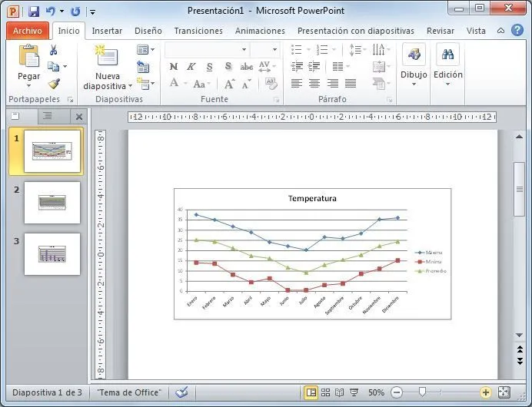Open the Section dropdown in Diapositivas

click(x=146, y=84)
